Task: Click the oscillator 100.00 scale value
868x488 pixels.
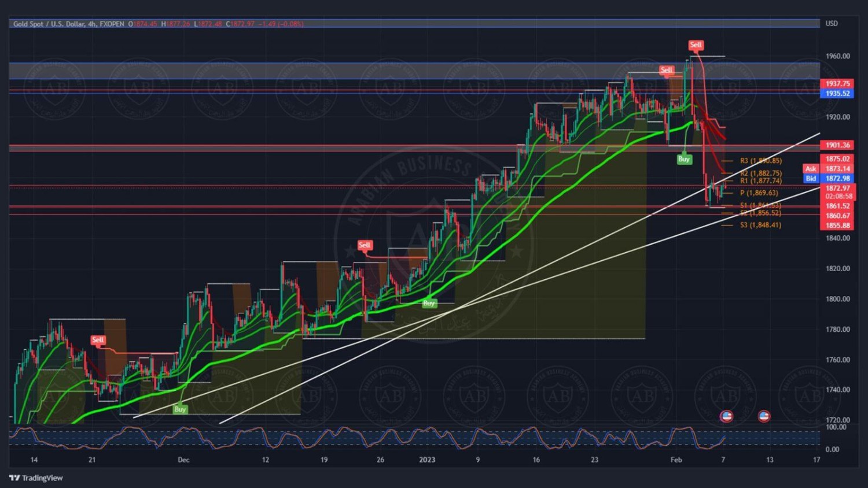Action: (836, 427)
